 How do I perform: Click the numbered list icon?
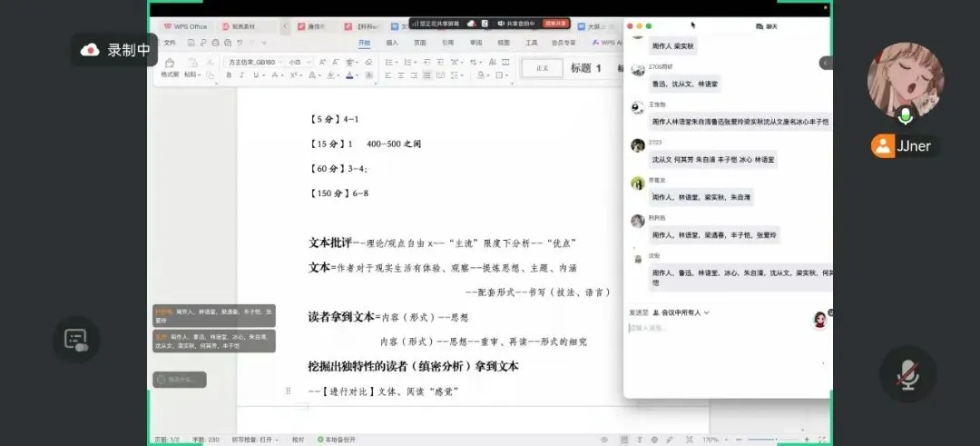tap(407, 62)
